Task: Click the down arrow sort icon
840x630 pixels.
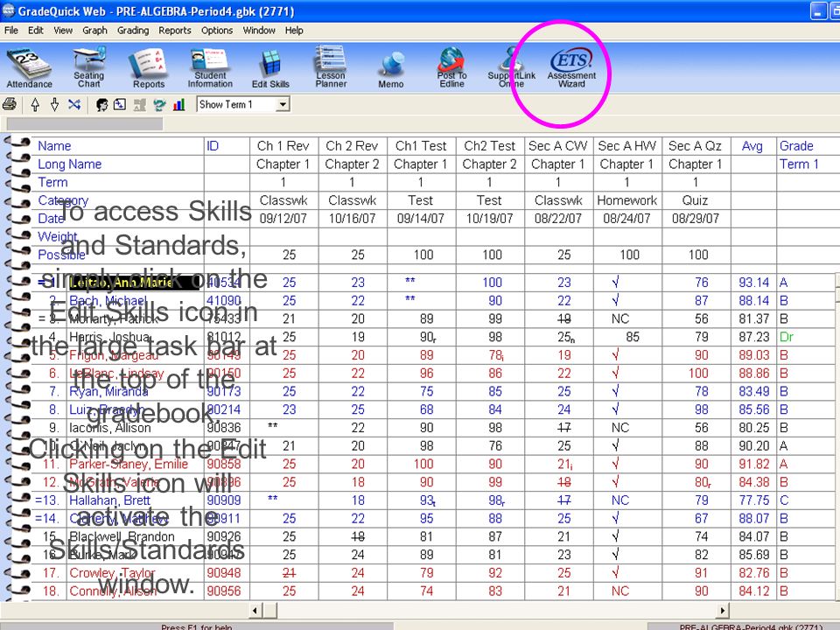Action: [54, 104]
